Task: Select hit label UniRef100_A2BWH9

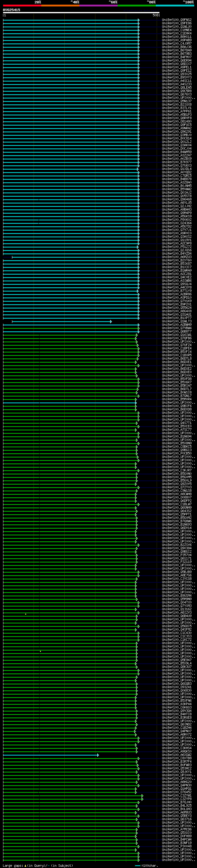Action: [x=177, y=325]
